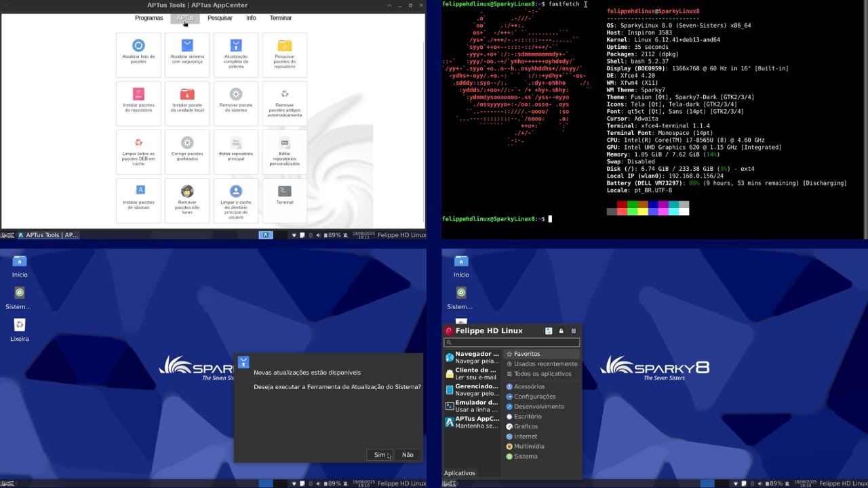
Task: Go to the Info tab
Action: [x=251, y=18]
